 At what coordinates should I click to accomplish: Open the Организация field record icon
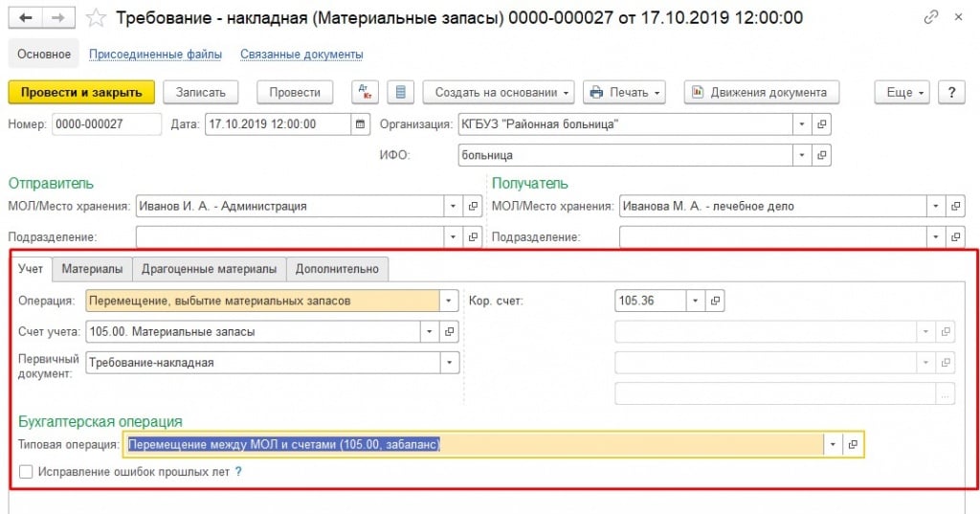click(821, 123)
